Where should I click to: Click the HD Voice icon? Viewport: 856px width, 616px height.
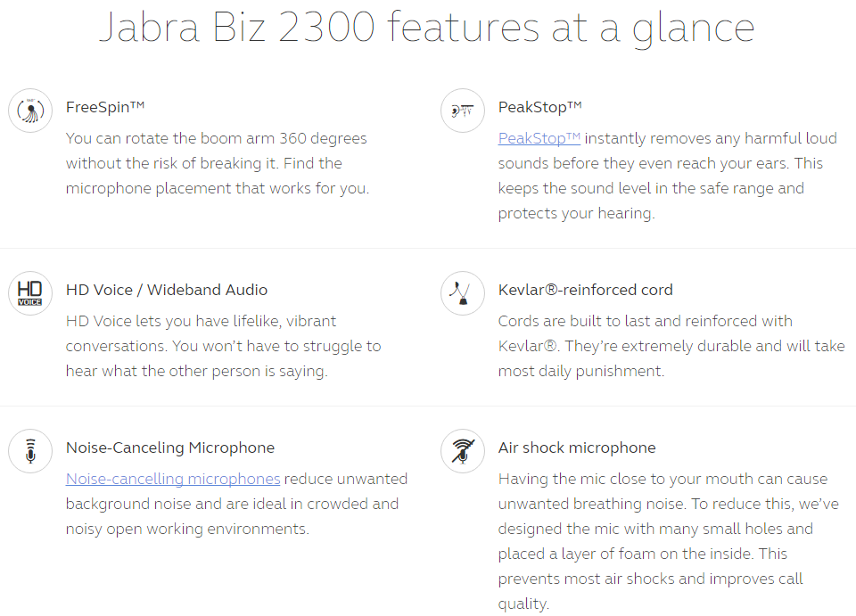30,293
